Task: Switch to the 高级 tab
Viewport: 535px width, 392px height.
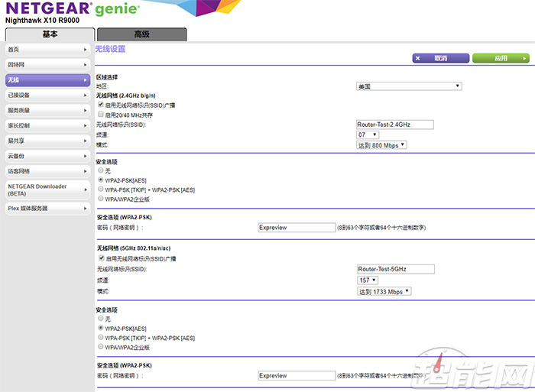Action: tap(141, 34)
